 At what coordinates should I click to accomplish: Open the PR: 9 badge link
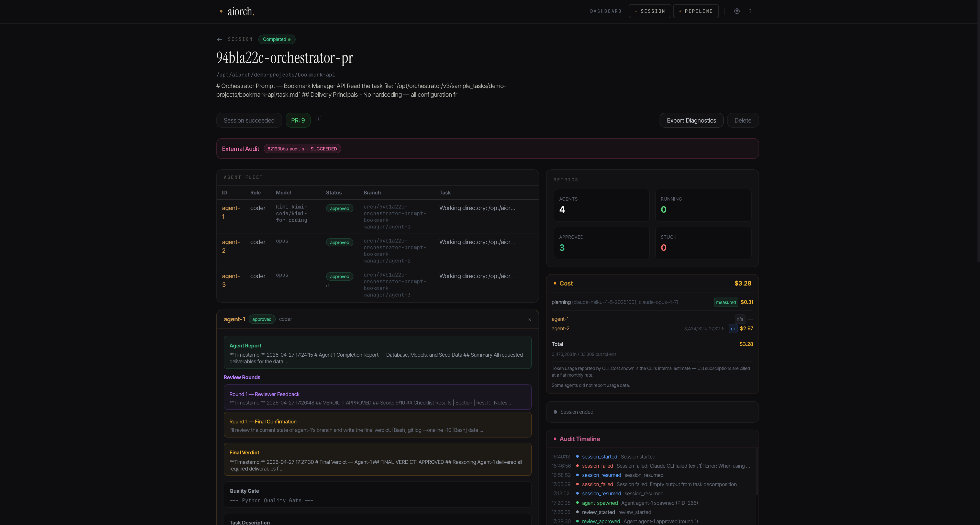pos(298,120)
